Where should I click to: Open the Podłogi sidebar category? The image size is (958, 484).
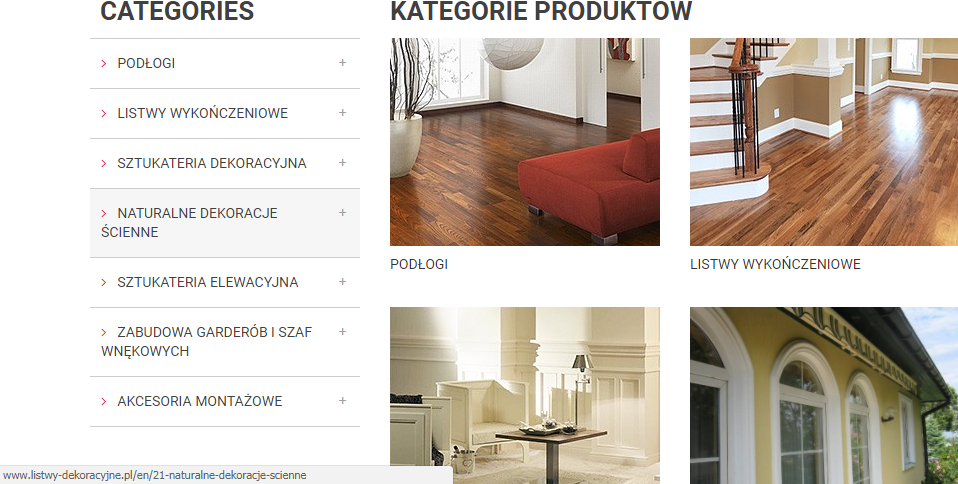(x=146, y=64)
